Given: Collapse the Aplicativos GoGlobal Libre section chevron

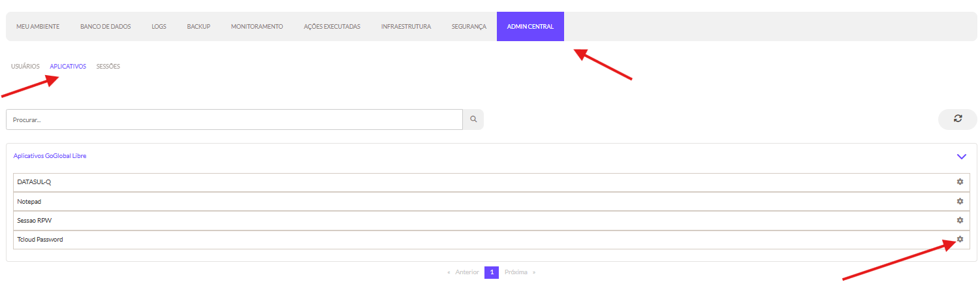Looking at the screenshot, I should pyautogui.click(x=961, y=157).
